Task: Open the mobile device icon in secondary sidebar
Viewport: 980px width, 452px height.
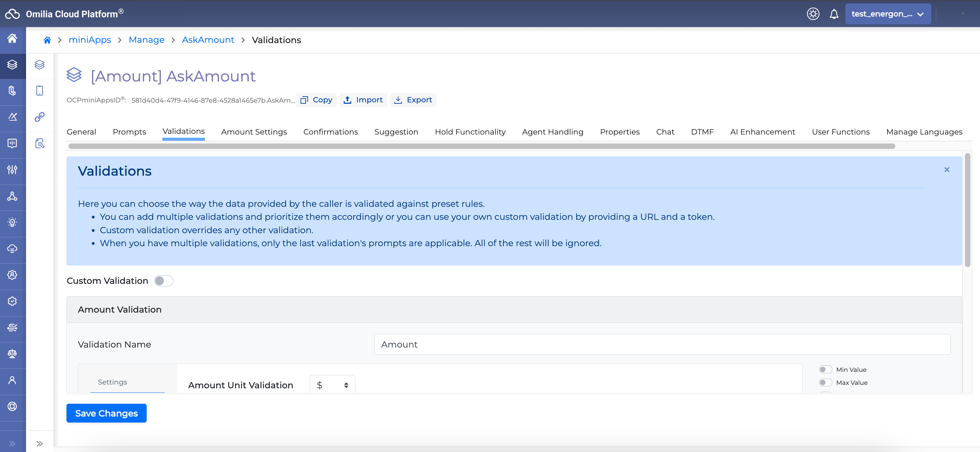Action: point(39,90)
